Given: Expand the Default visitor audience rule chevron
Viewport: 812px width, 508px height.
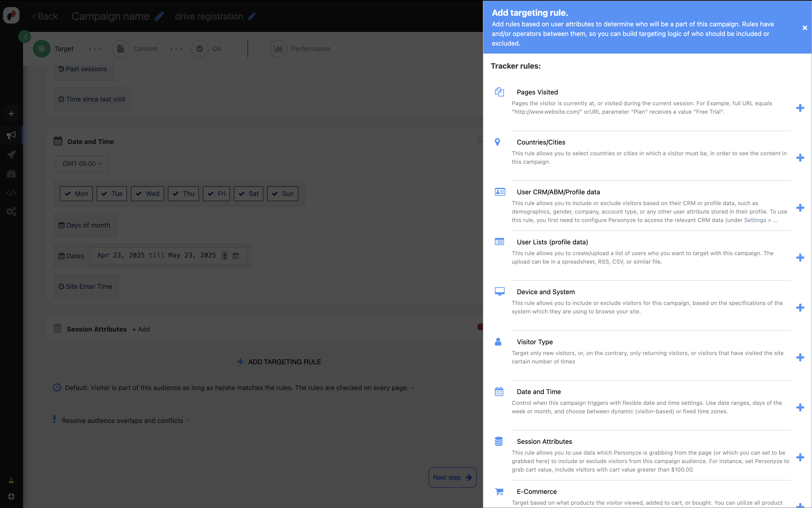Looking at the screenshot, I should click(x=413, y=388).
